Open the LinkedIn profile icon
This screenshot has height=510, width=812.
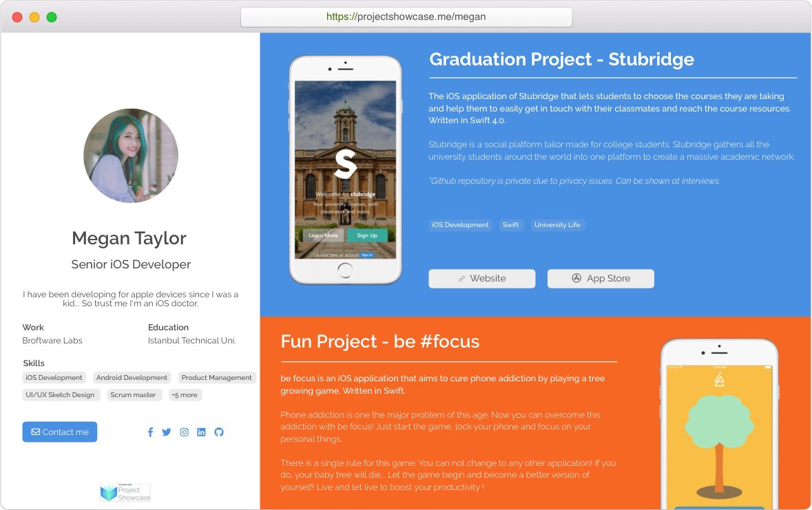[x=201, y=432]
